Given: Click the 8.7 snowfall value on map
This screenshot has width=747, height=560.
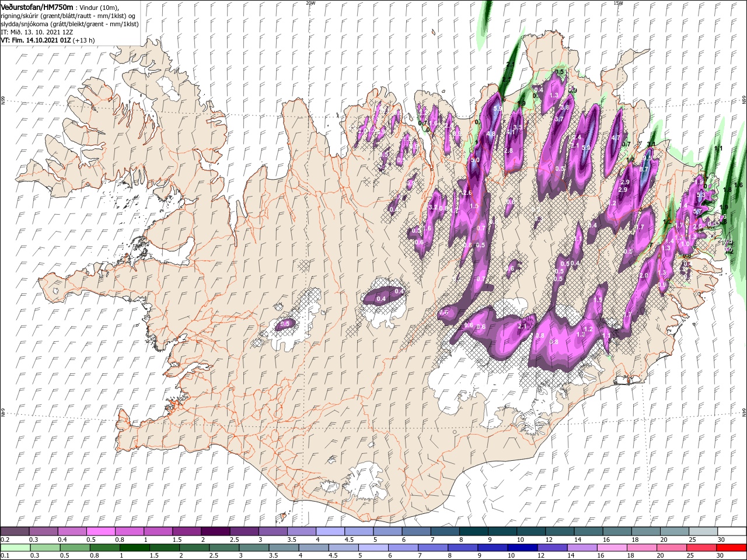Looking at the screenshot, I should coord(644,169).
